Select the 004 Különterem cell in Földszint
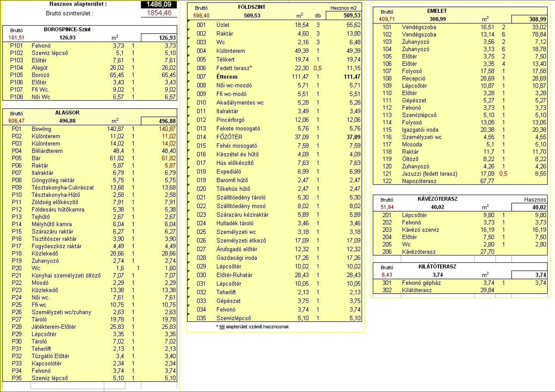Screen dimensions: 555x392 click(x=231, y=51)
